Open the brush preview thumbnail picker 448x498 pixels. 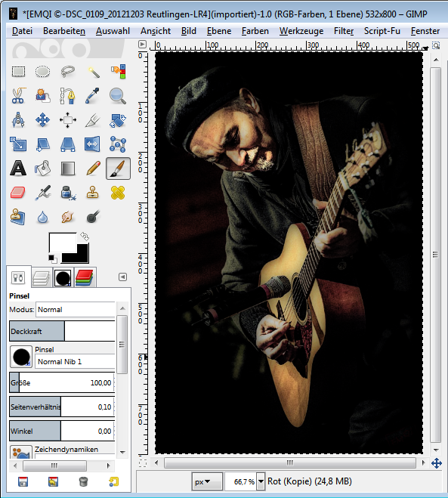21,357
